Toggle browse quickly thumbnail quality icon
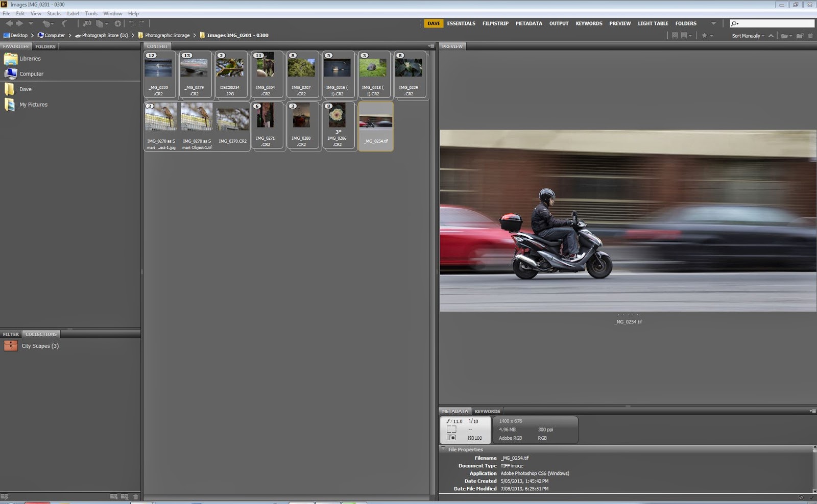The image size is (817, 504). pos(675,36)
